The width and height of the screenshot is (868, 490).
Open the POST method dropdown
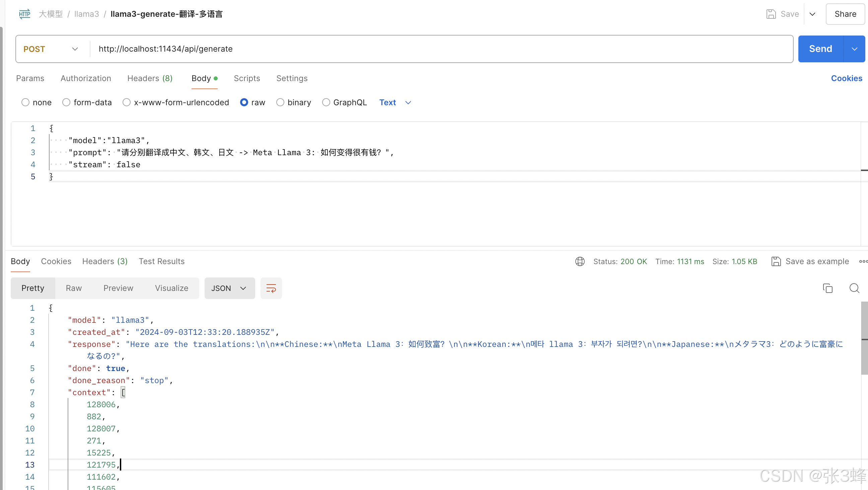[51, 49]
